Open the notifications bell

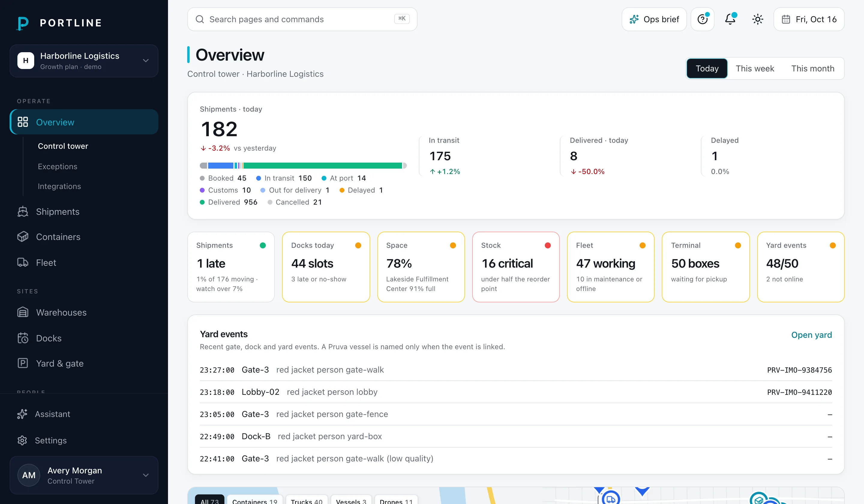click(730, 19)
